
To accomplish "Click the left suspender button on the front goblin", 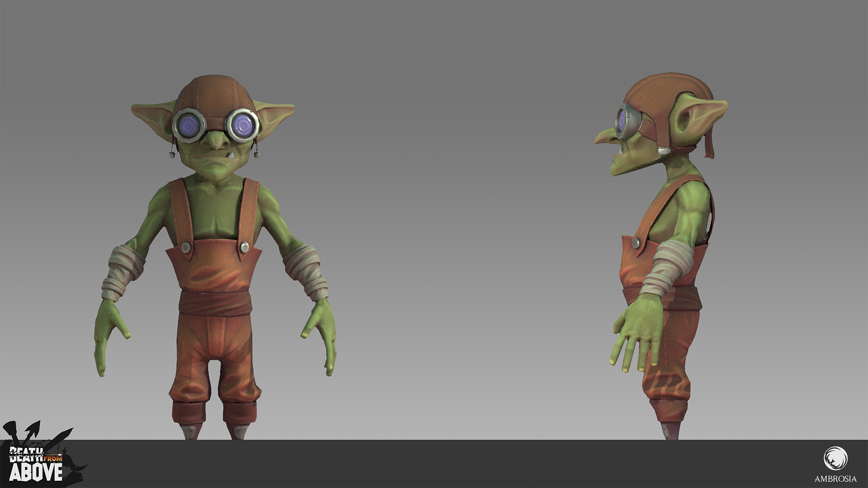I will click(x=185, y=247).
